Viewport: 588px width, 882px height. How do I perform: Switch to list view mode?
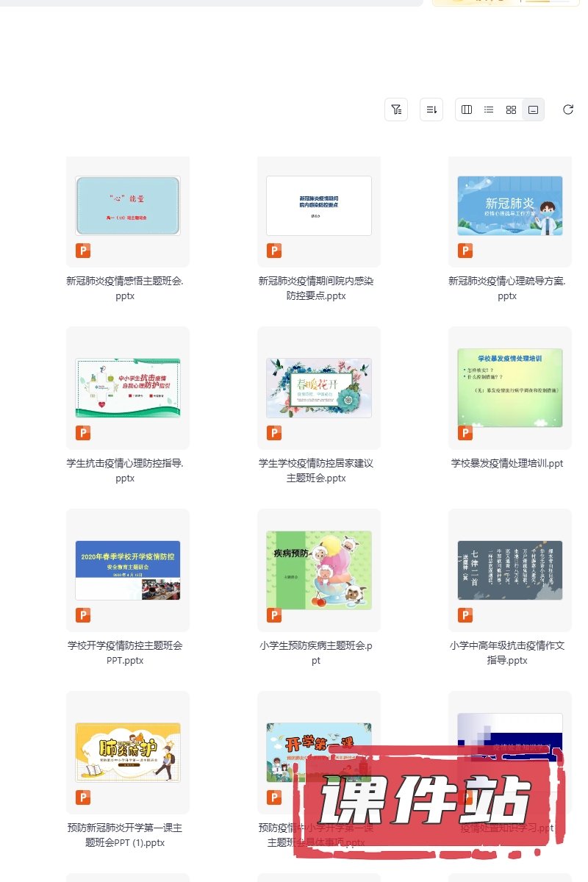point(489,110)
